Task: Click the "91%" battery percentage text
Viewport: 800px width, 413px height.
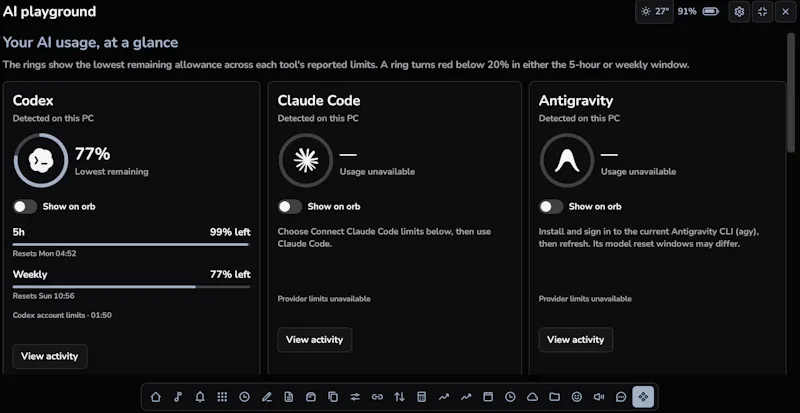Action: point(687,11)
